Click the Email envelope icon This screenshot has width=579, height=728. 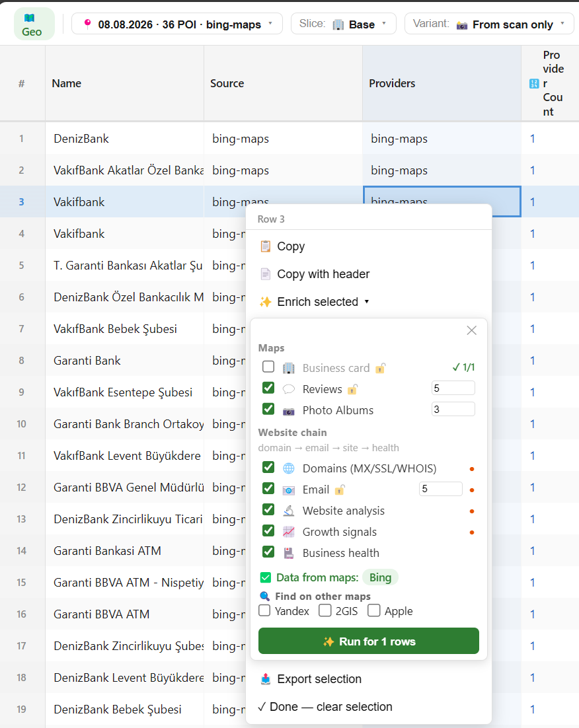[289, 490]
